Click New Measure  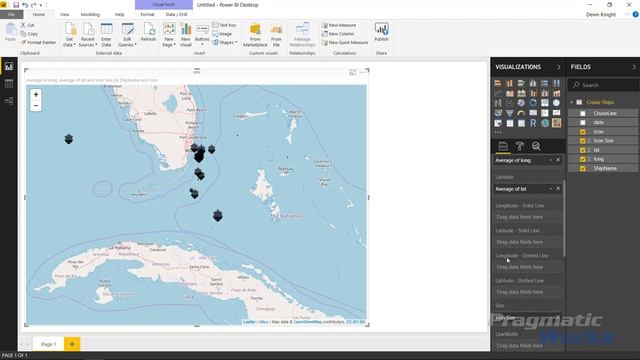coord(339,25)
